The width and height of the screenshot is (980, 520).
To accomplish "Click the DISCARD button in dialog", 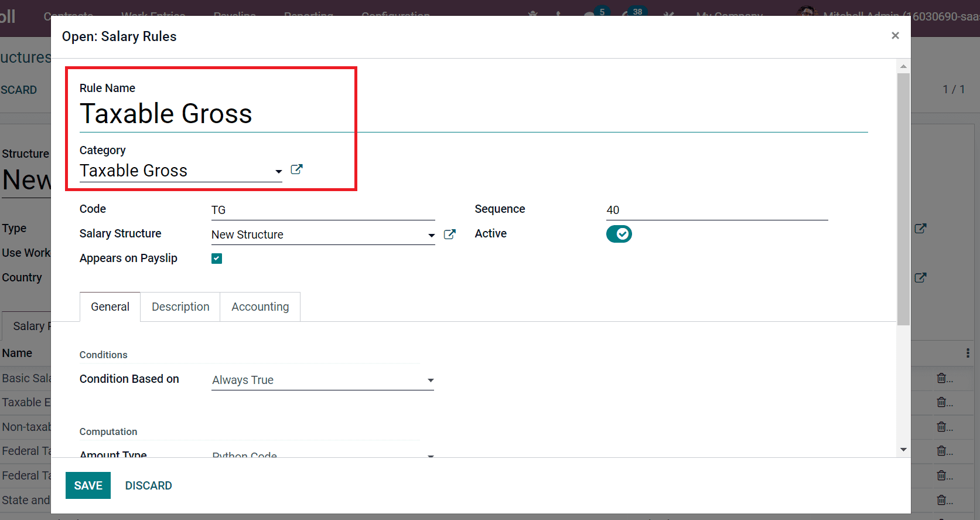I will pyautogui.click(x=149, y=485).
